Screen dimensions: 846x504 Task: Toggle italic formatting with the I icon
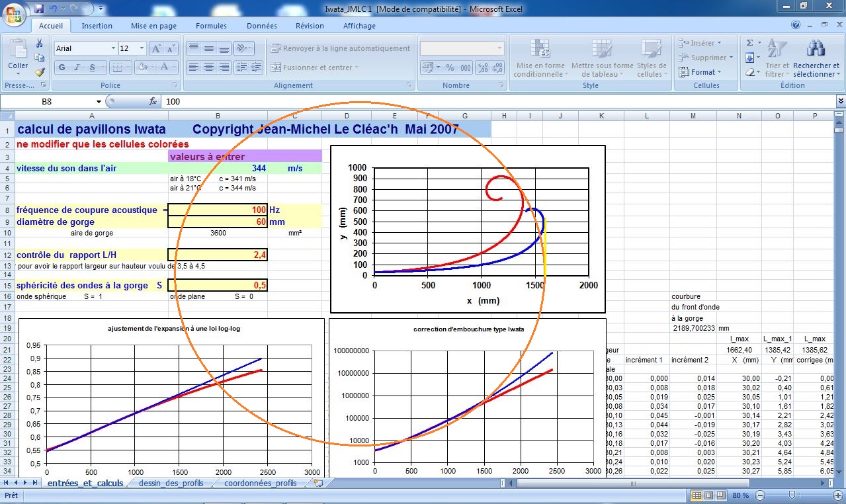[77, 67]
